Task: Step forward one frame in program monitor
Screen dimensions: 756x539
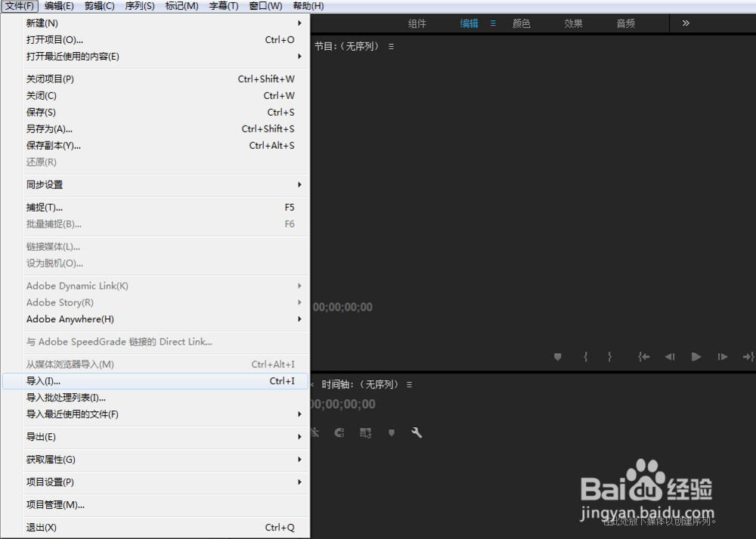Action: click(722, 357)
